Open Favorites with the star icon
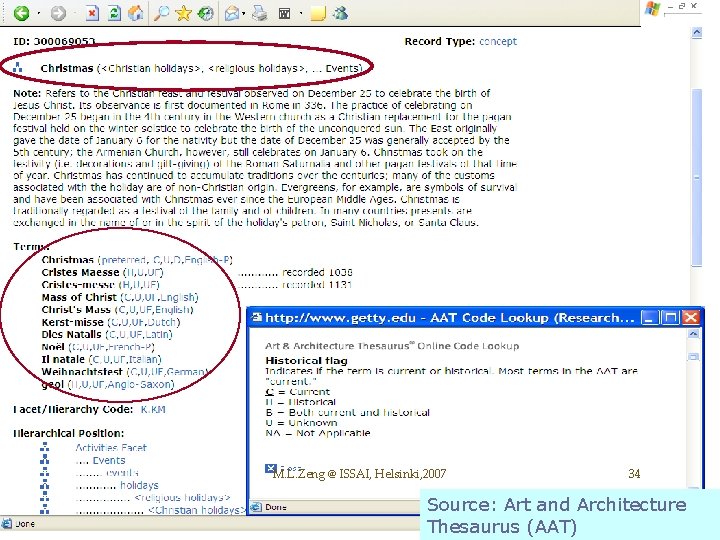The height and width of the screenshot is (540, 720). (183, 13)
